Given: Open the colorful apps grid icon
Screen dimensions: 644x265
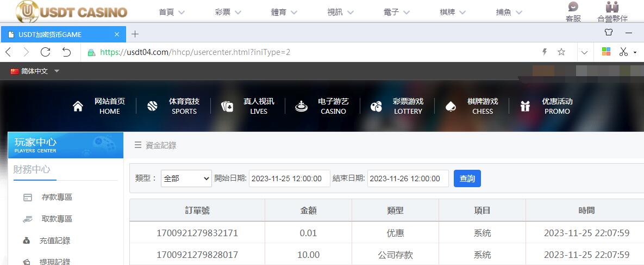Looking at the screenshot, I should pos(606,52).
